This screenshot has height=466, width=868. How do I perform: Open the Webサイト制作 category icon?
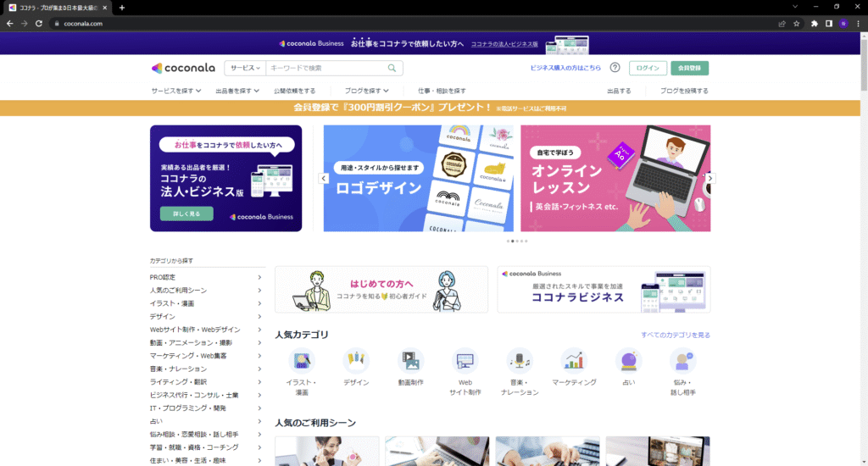point(465,361)
